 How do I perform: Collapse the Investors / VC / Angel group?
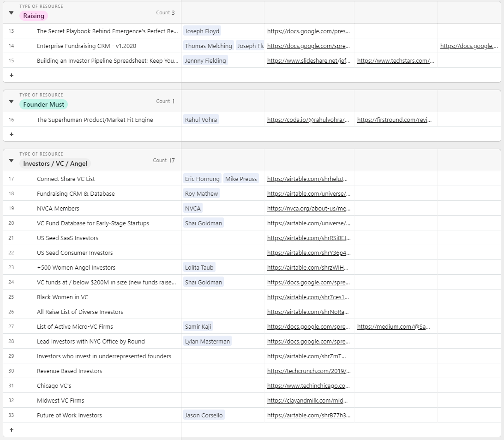[11, 160]
